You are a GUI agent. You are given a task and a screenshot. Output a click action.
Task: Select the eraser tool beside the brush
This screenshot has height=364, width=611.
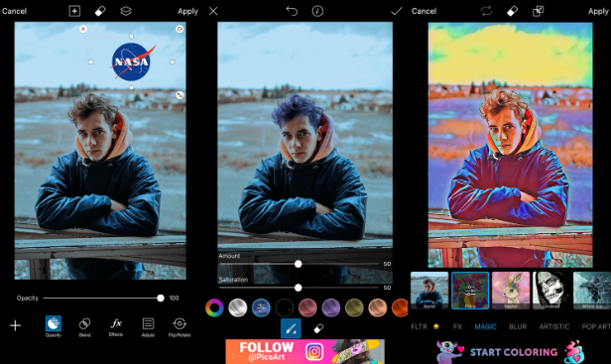(318, 328)
